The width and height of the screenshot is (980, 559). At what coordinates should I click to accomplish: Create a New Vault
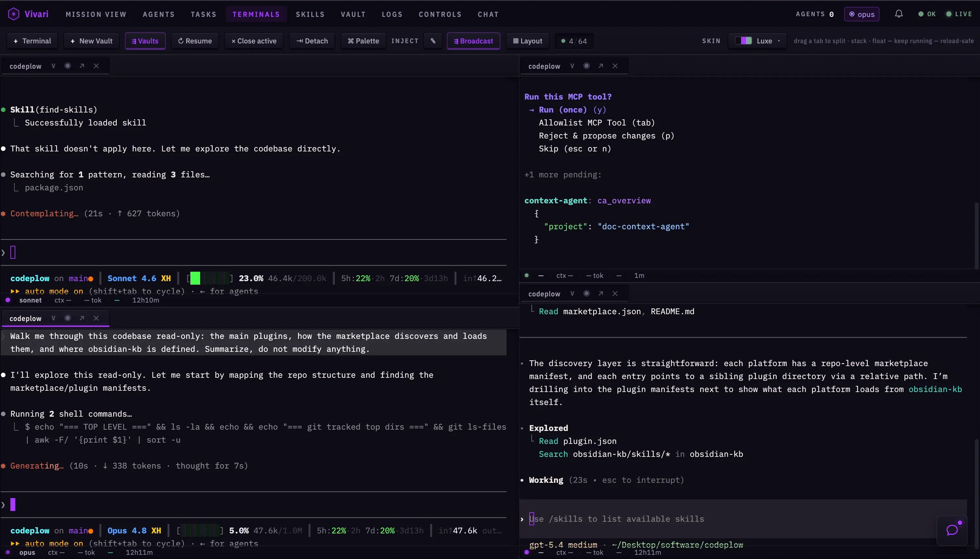click(91, 41)
